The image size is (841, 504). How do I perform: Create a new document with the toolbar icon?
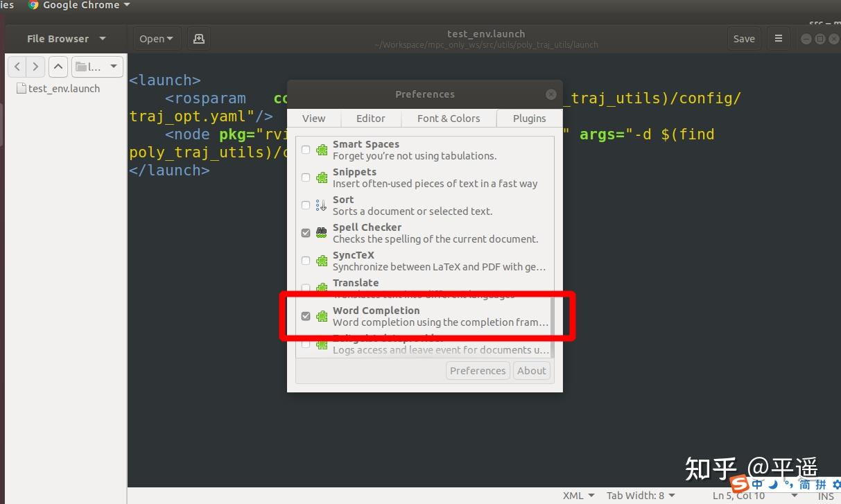198,39
